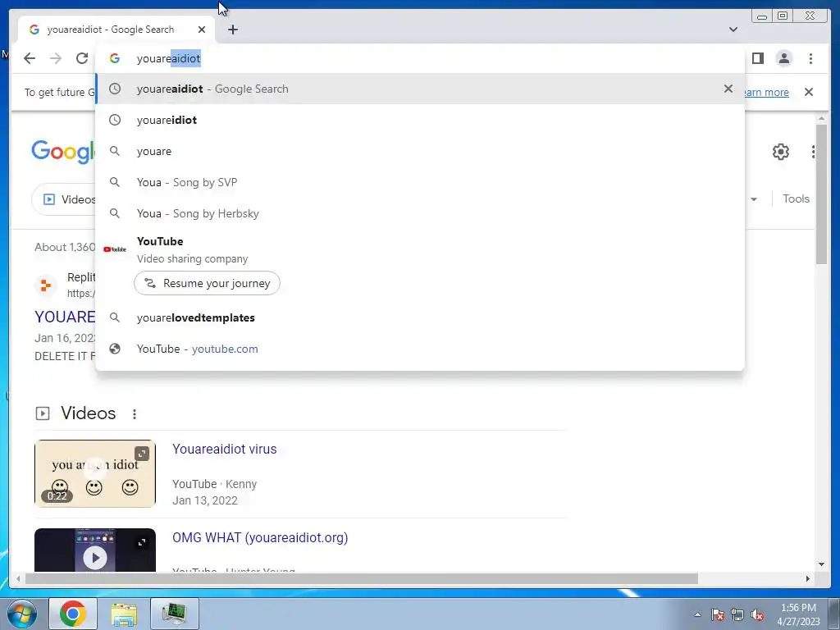Open the Videos section three-dot options
The image size is (840, 630).
click(135, 414)
